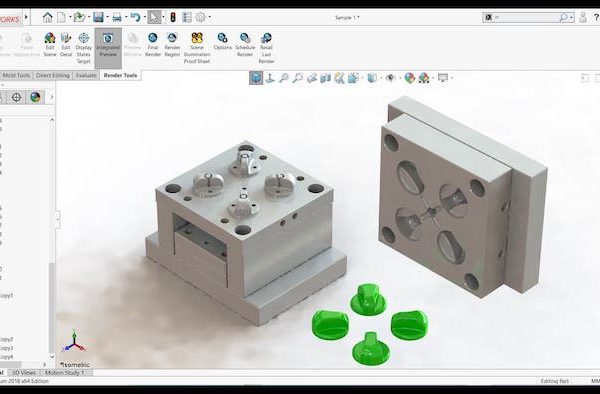Expand the Apply Scene dropdown arrow
The height and width of the screenshot is (394, 600).
tap(433, 78)
